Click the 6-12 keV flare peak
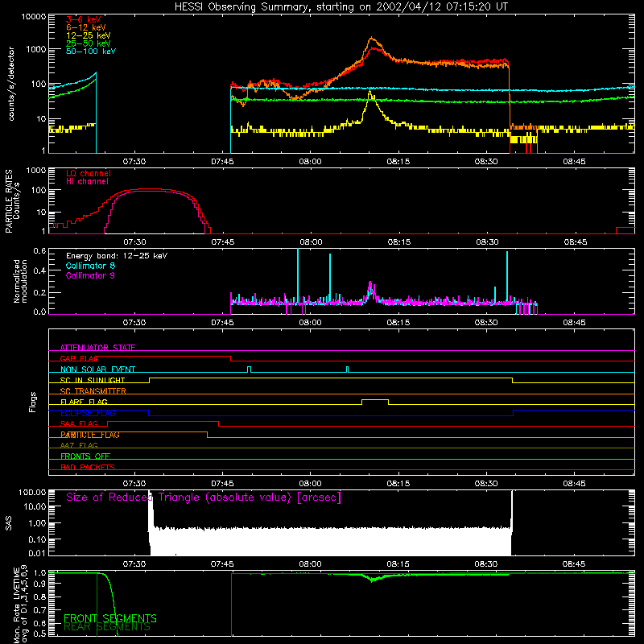The height and width of the screenshot is (644, 644). click(x=372, y=38)
